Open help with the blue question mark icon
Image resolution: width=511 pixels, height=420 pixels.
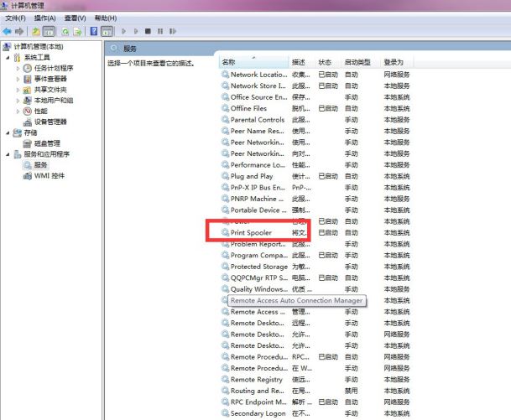[x=94, y=31]
